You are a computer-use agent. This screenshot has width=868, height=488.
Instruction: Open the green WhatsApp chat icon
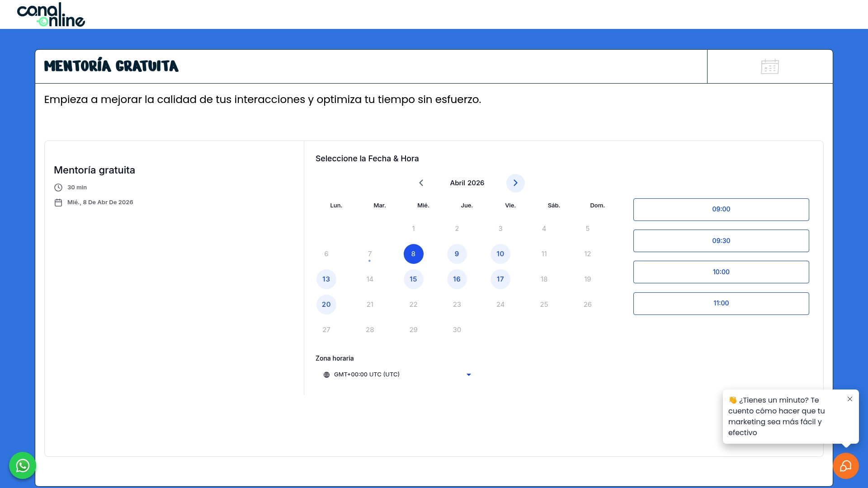click(22, 465)
